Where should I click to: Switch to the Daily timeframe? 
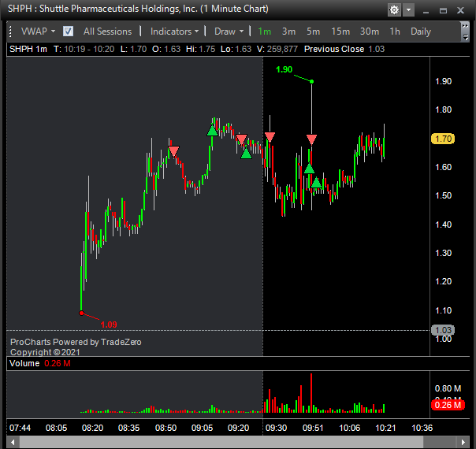coord(421,32)
